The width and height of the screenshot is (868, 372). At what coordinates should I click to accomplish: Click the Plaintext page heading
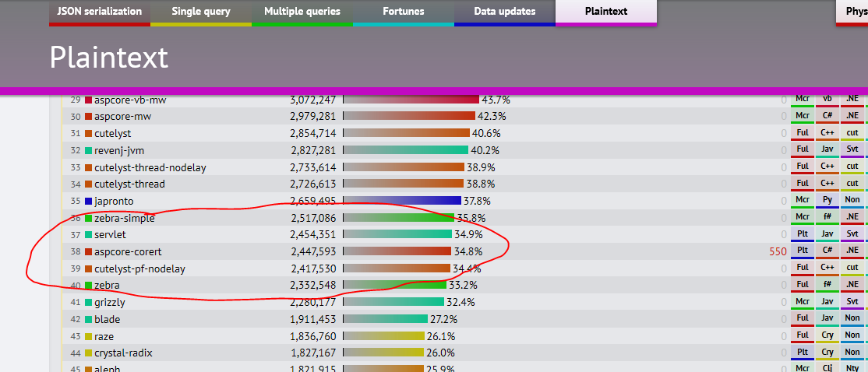tap(108, 58)
